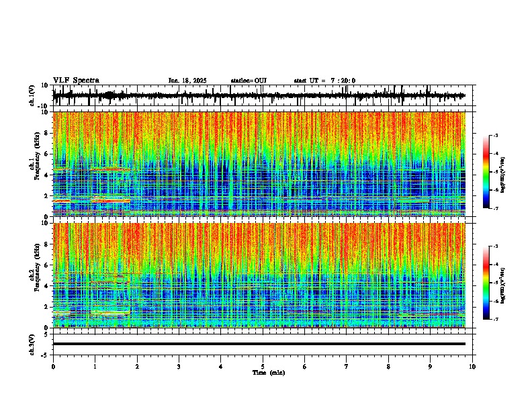The height and width of the screenshot is (411, 532).
Task: Click the "ch.3(V)" axis label
Action: (x=32, y=345)
